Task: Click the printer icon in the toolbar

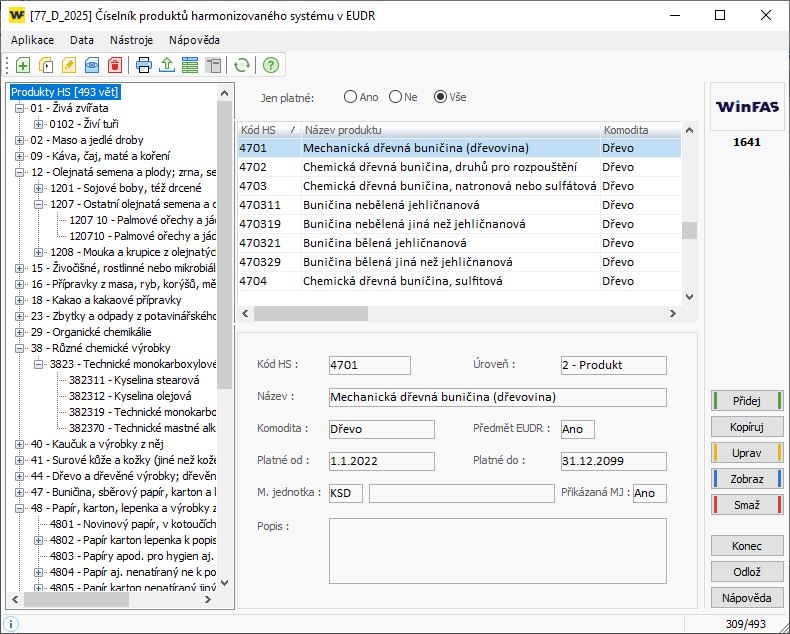Action: click(x=143, y=65)
